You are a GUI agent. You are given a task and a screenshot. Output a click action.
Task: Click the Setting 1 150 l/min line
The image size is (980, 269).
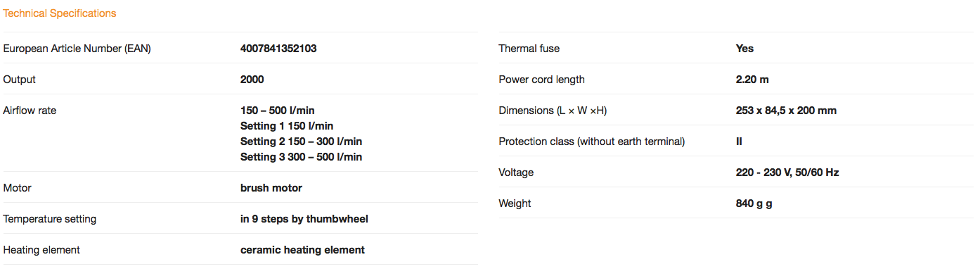click(287, 126)
